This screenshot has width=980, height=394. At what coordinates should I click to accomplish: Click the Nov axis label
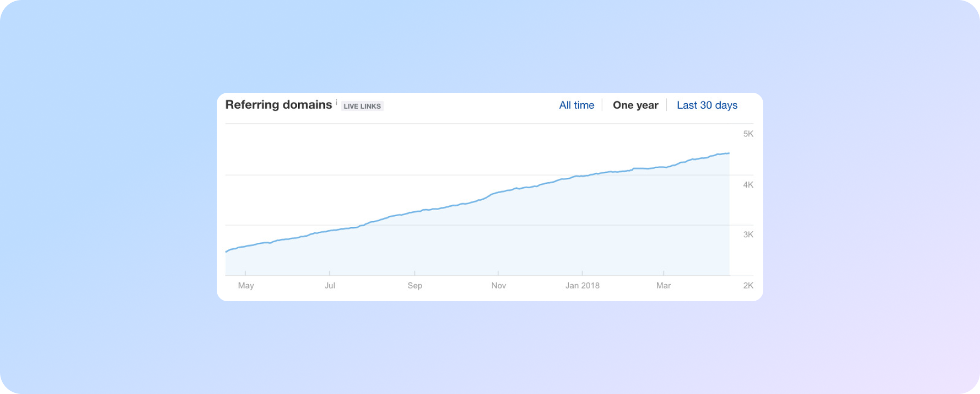[498, 285]
